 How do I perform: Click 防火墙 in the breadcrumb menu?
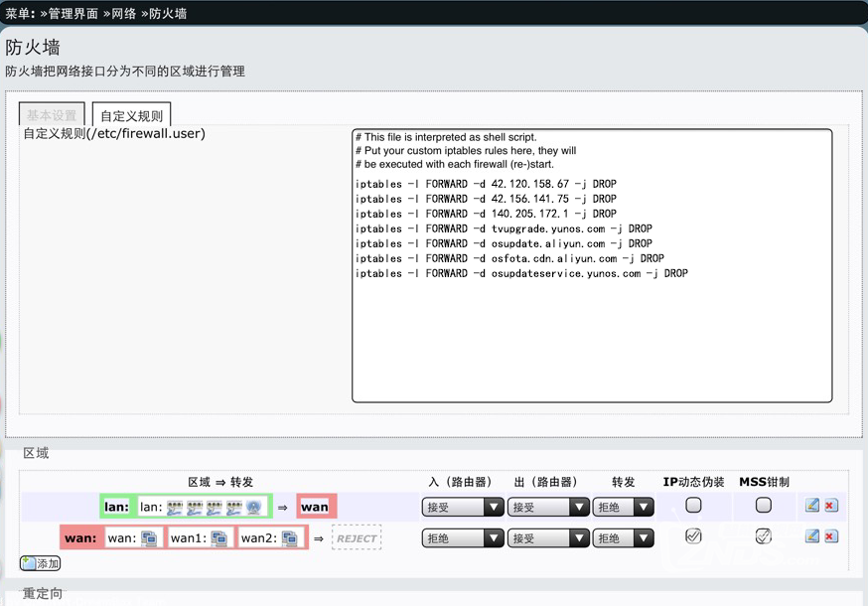pos(168,13)
